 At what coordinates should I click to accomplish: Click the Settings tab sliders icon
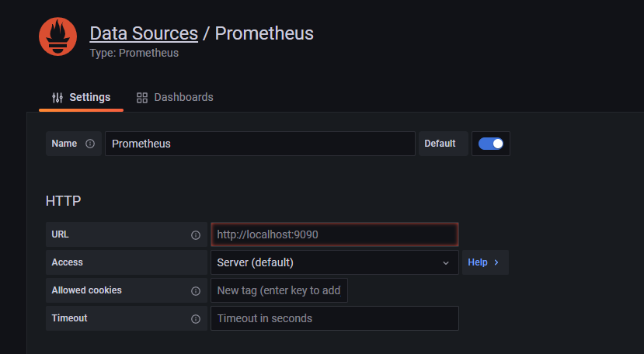coord(57,98)
